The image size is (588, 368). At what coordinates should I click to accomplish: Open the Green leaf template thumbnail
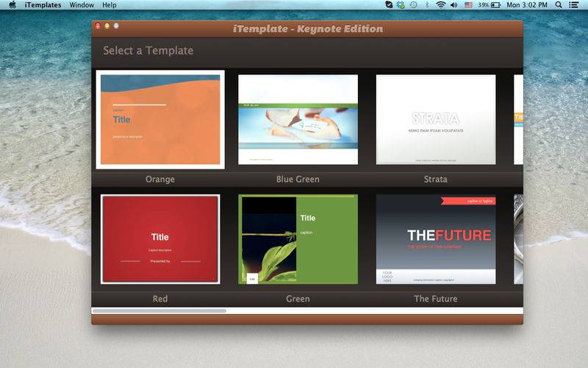tap(298, 239)
